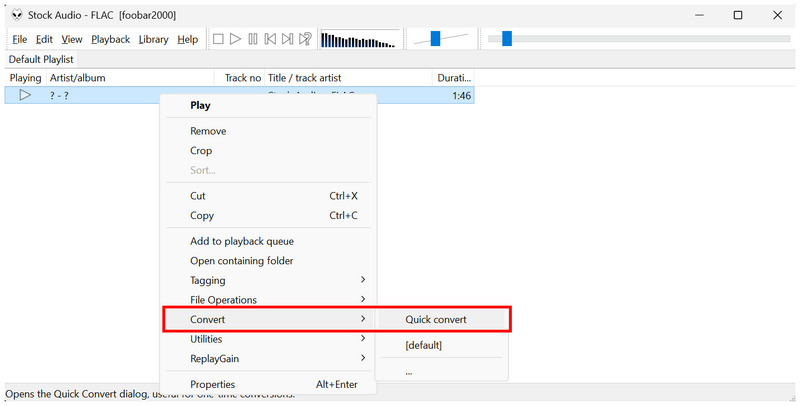Select the [default] conversion preset
800x406 pixels.
[442, 345]
